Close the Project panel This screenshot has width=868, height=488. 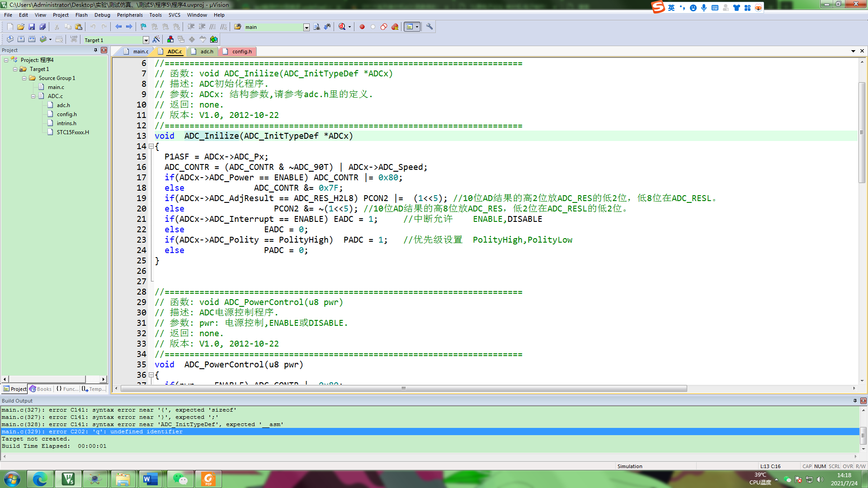(x=104, y=50)
